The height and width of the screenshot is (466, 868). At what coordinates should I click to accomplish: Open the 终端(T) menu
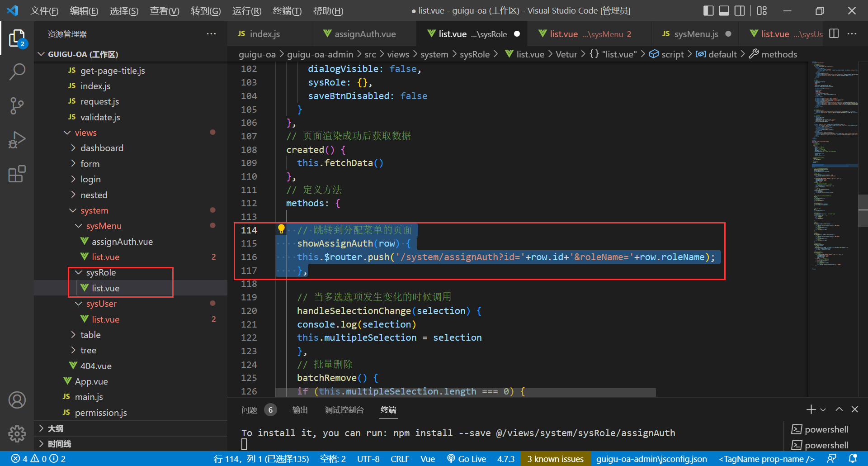coord(287,10)
